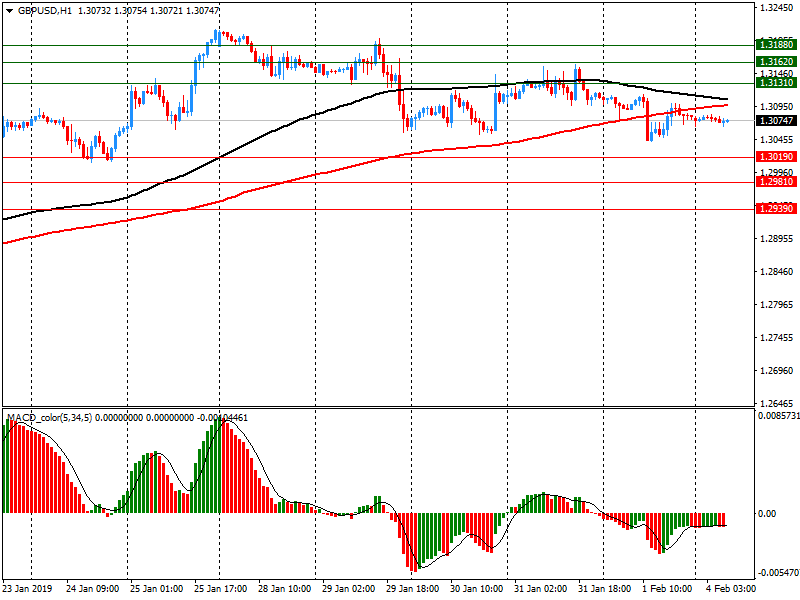
Task: Select the 1.31880 green resistance level label
Action: click(776, 45)
